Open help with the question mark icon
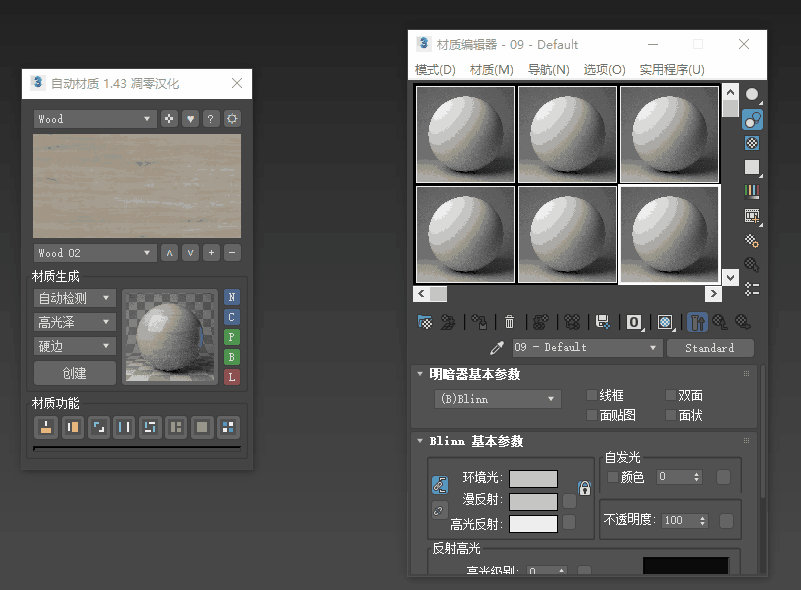The height and width of the screenshot is (590, 801). [210, 119]
